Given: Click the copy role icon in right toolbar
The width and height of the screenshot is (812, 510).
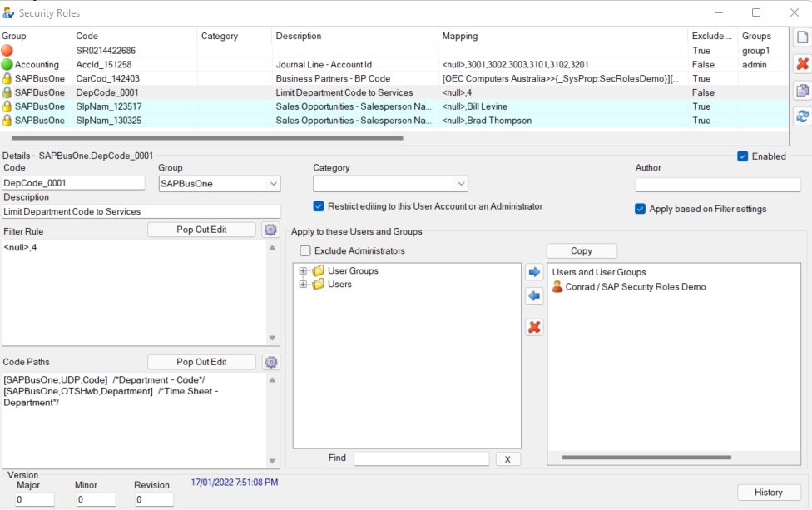Looking at the screenshot, I should click(802, 90).
